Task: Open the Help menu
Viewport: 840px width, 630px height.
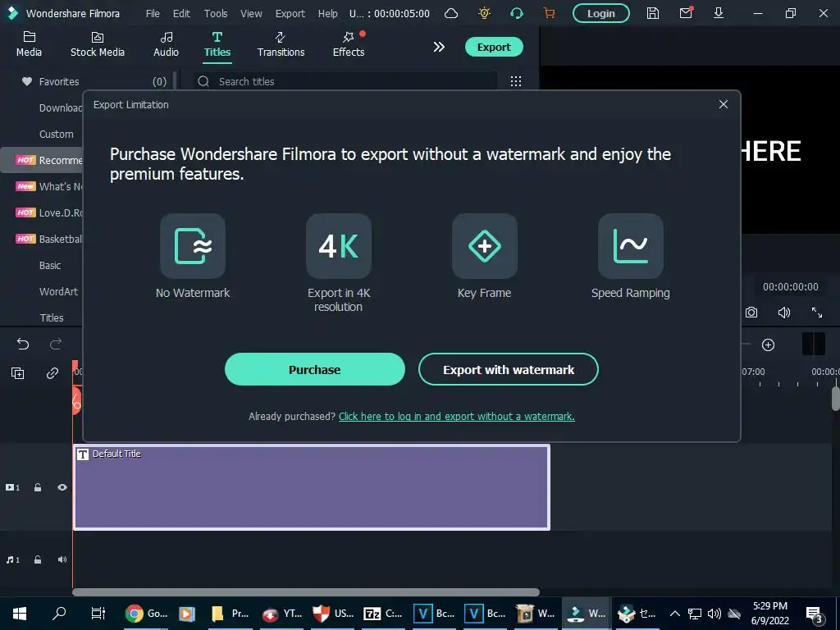Action: pos(328,13)
